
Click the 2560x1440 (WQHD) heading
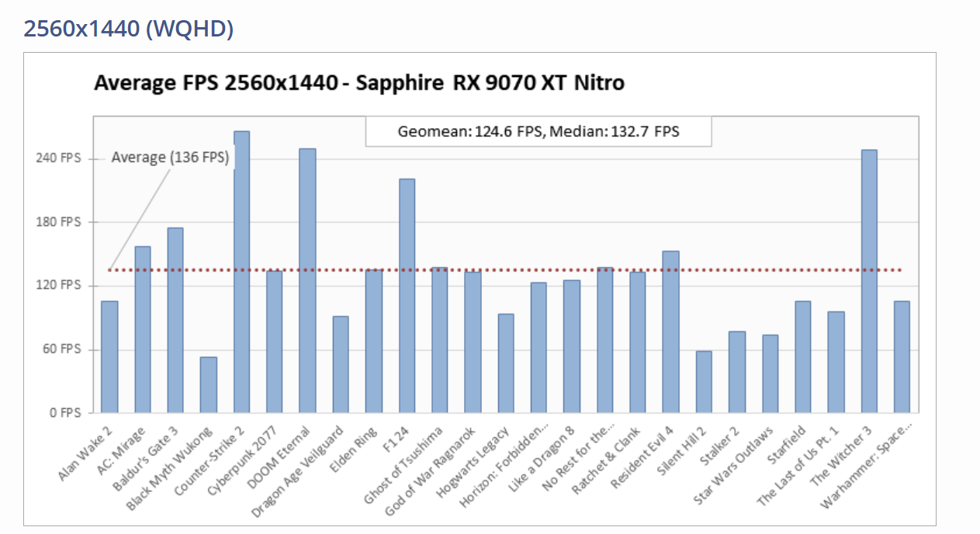pyautogui.click(x=129, y=29)
